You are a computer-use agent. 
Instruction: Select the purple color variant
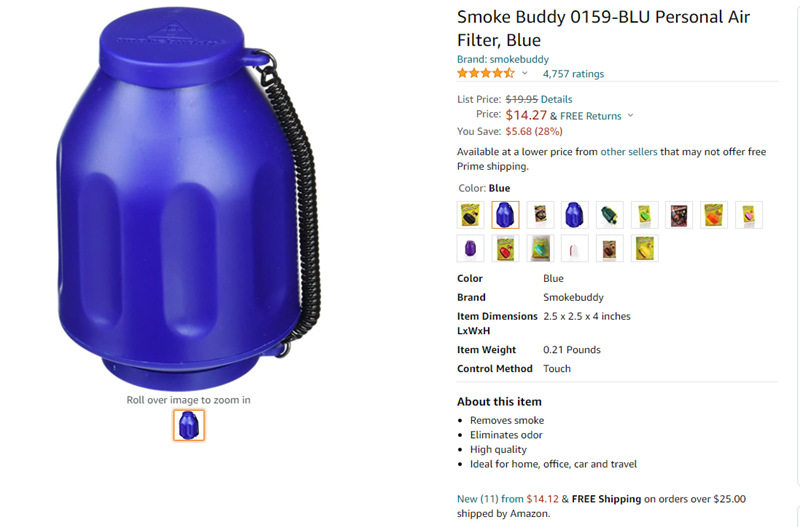click(x=470, y=248)
